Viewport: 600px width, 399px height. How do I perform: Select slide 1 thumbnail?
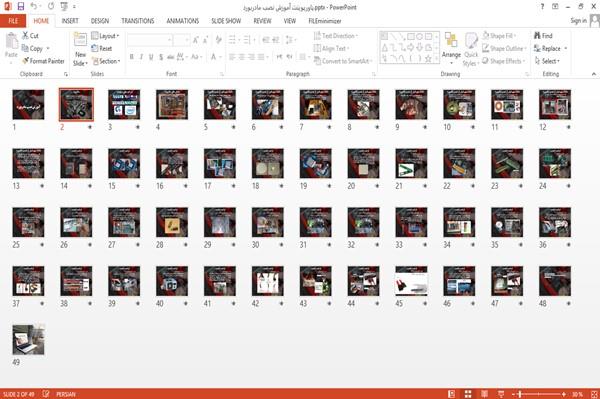click(28, 104)
